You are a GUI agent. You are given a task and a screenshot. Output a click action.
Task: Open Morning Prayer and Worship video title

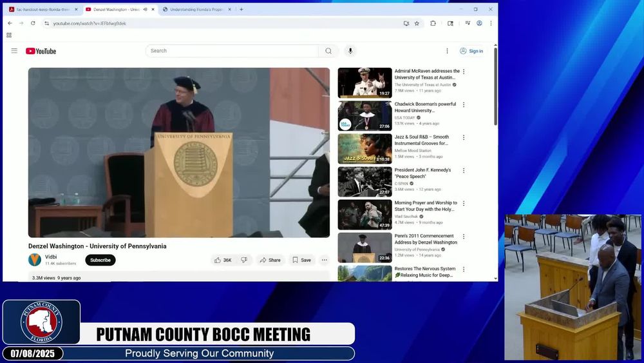[x=426, y=206]
